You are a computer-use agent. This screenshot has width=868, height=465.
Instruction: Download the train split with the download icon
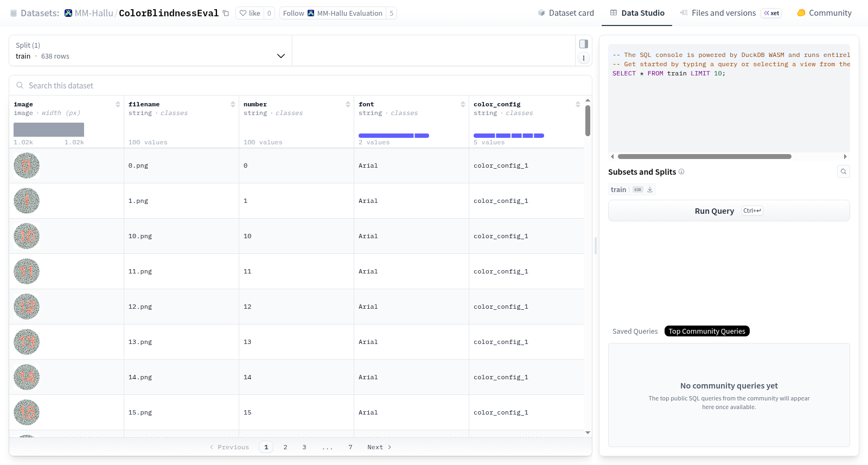click(650, 189)
